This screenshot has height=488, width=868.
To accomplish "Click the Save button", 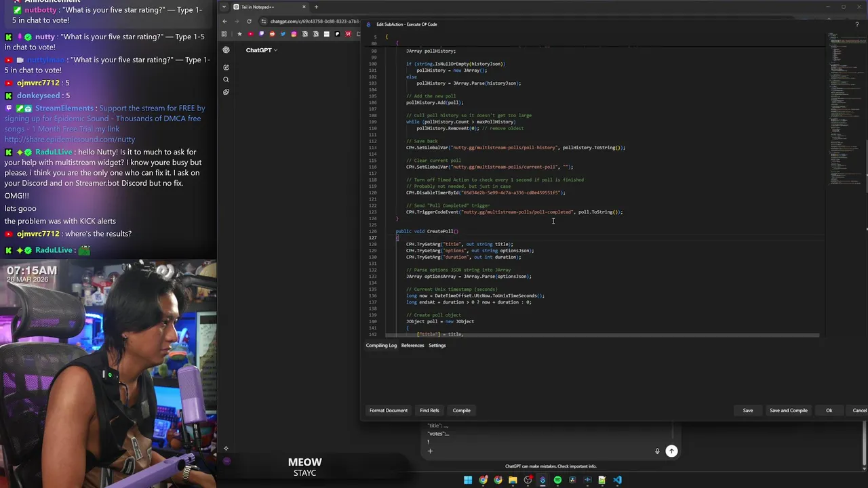I will tap(747, 410).
